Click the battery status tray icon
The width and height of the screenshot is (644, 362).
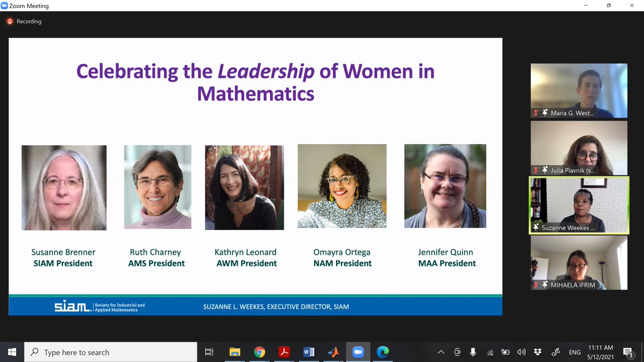click(x=506, y=352)
